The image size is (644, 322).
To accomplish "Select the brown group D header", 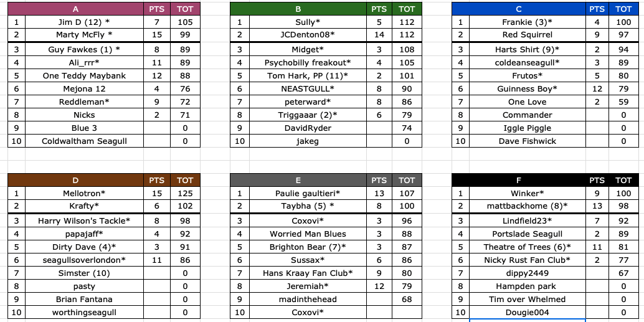I will point(75,180).
